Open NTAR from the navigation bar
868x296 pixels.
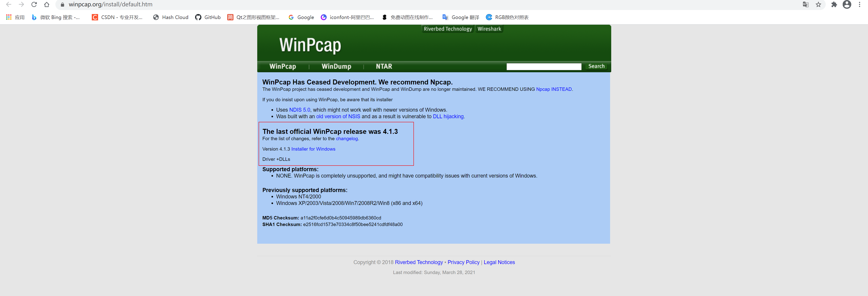click(x=384, y=66)
